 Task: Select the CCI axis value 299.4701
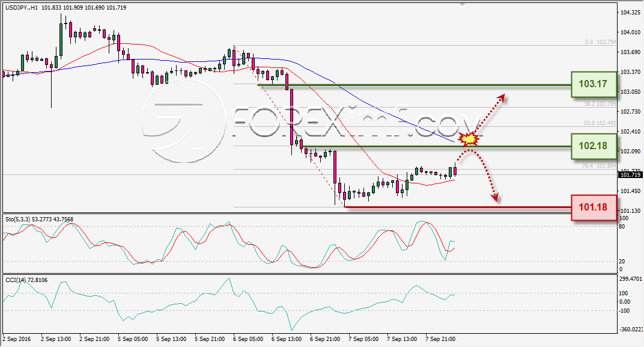pos(630,279)
